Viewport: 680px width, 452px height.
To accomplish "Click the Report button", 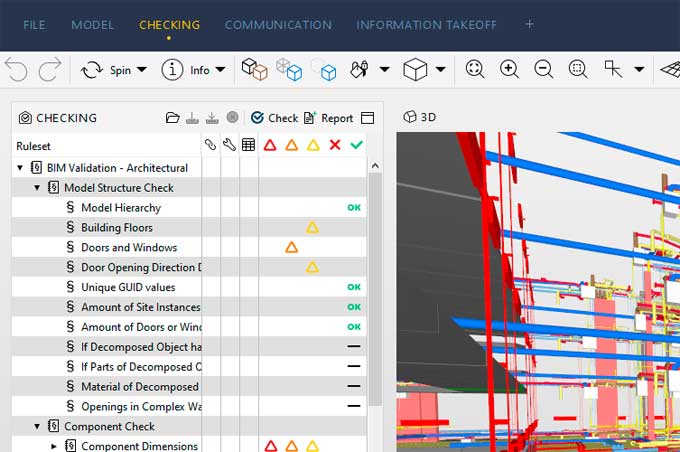I will 329,118.
